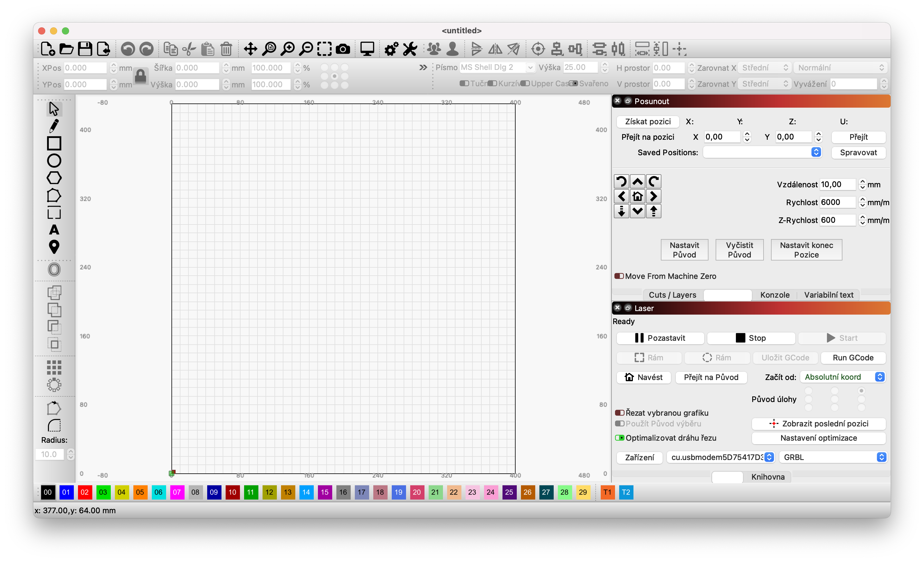Open Device Settings wrench icon
The height and width of the screenshot is (562, 924).
410,49
